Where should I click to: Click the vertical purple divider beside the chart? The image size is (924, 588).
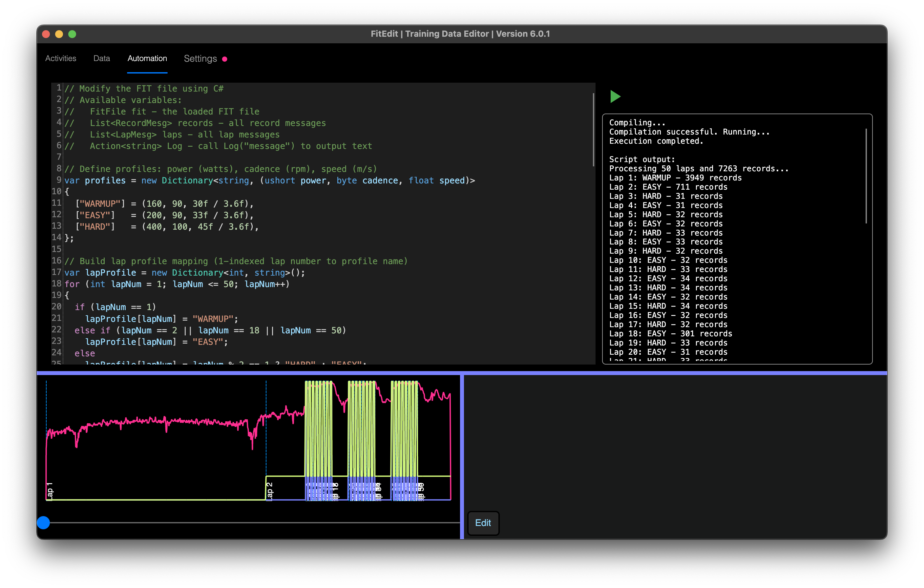(462, 457)
